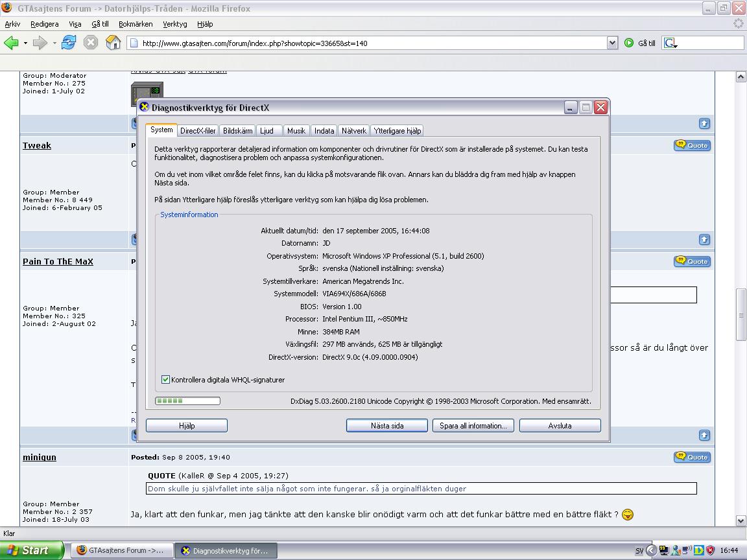Expand the Back button history dropdown
Viewport: 747px width, 560px height.
click(x=25, y=43)
